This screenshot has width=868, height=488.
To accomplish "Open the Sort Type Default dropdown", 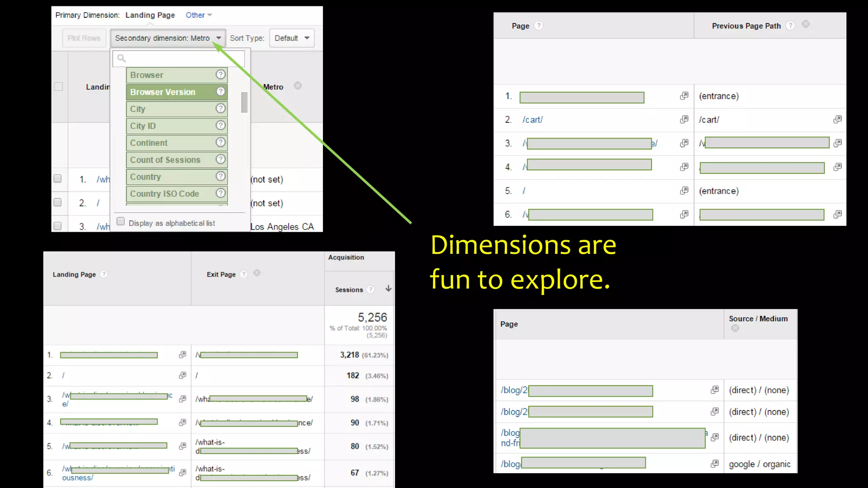I will [292, 38].
